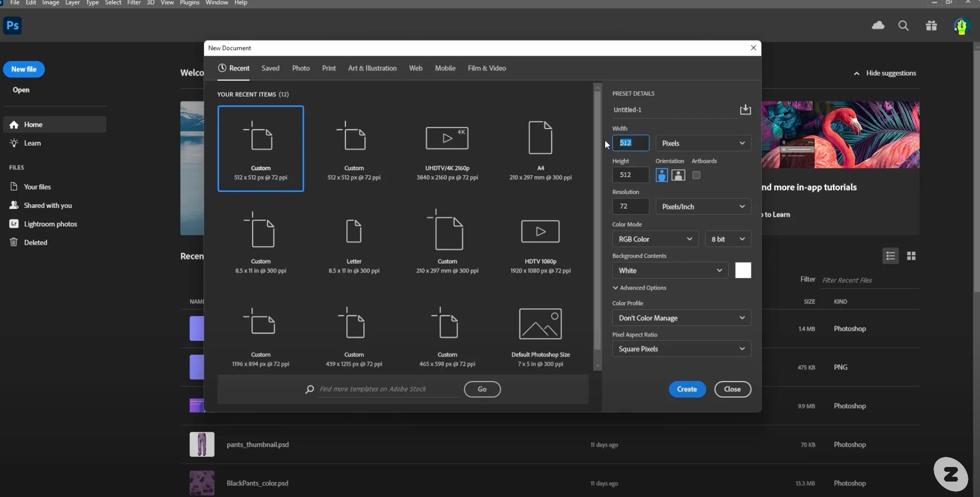Open the Background Contents White dropdown
The height and width of the screenshot is (497, 980).
coord(670,270)
